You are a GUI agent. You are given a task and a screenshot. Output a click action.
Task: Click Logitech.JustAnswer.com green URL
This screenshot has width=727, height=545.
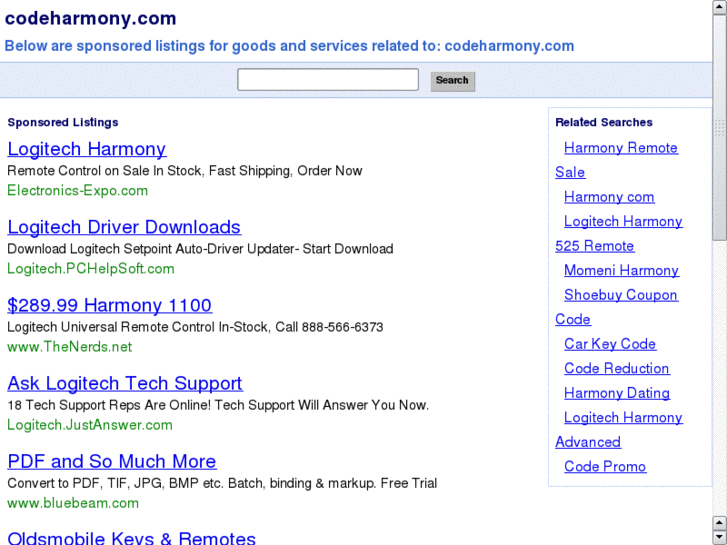pyautogui.click(x=90, y=425)
